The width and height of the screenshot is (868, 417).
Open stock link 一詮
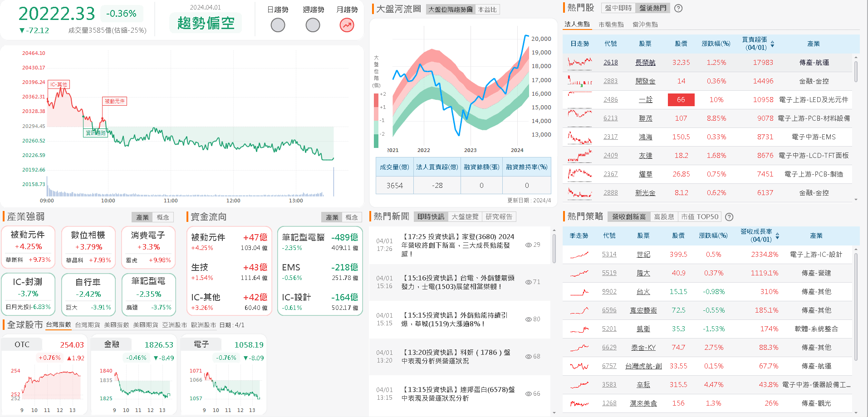645,100
